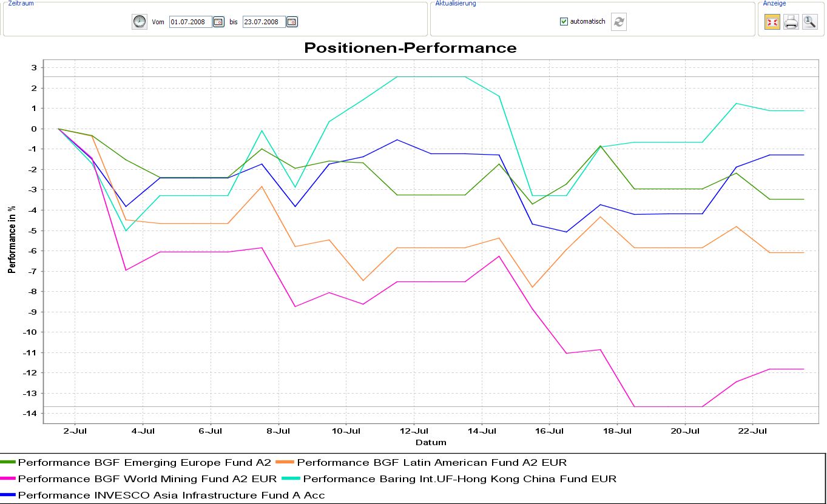
Task: Toggle the 'automatisch' update checkbox
Action: click(564, 22)
